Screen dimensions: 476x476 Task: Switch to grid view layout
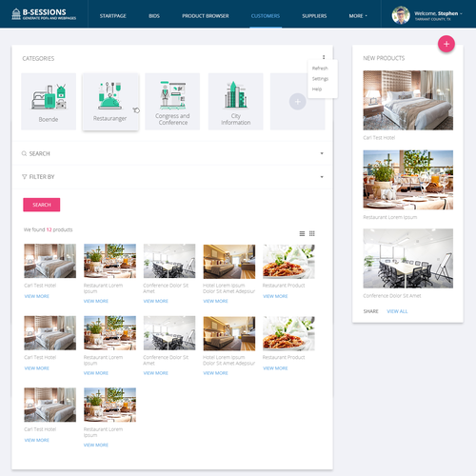(312, 233)
